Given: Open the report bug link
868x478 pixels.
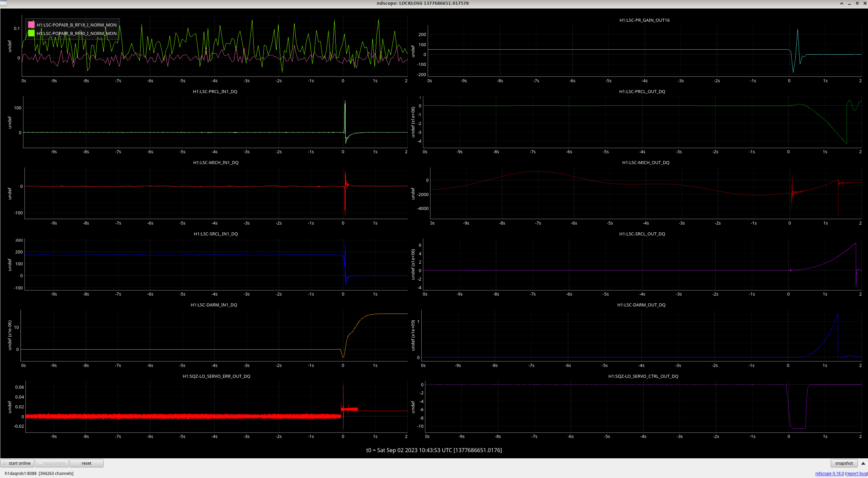Looking at the screenshot, I should (857, 473).
